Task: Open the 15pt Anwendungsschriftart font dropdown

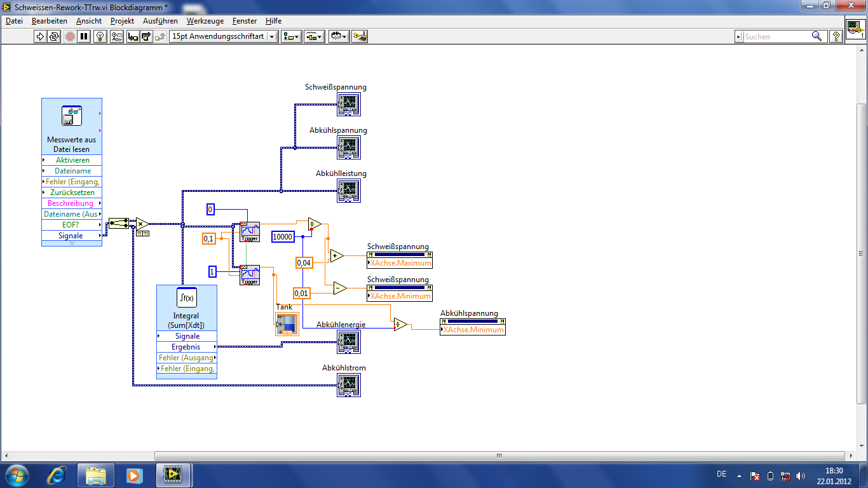Action: click(224, 36)
